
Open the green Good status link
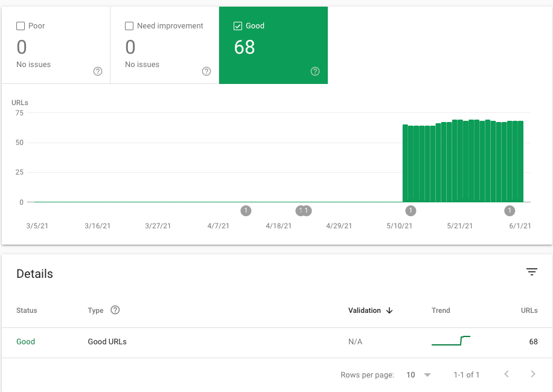(x=25, y=342)
